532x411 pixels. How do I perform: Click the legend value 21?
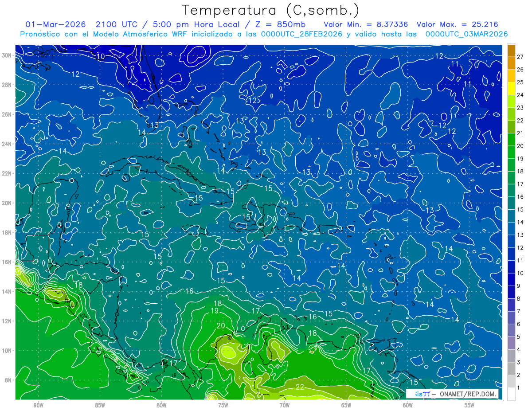pyautogui.click(x=520, y=133)
